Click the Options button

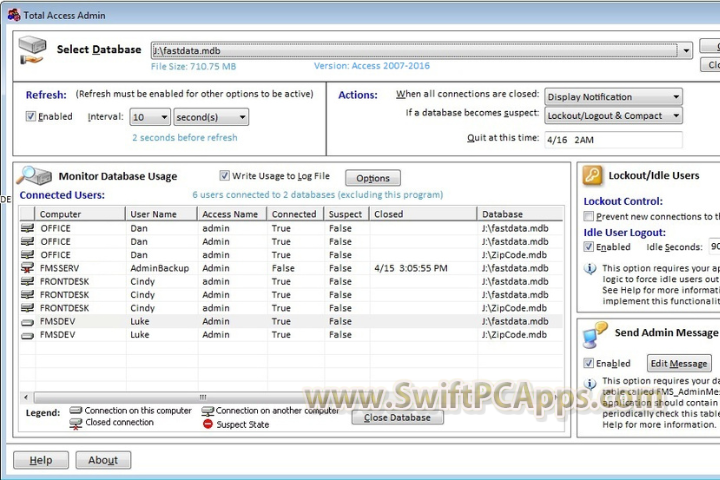(373, 178)
